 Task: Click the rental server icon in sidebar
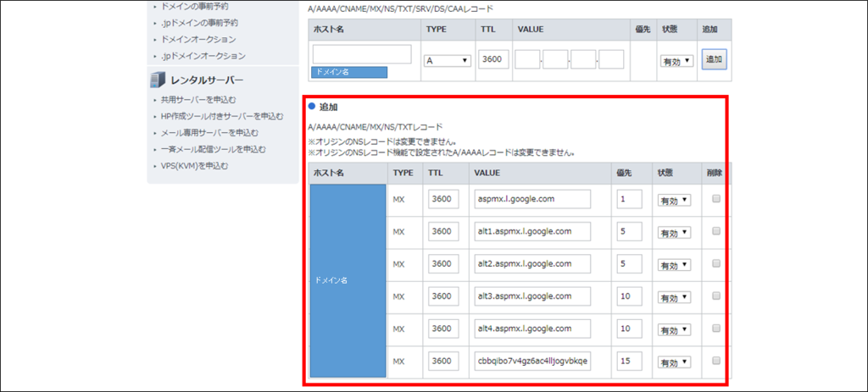pos(158,80)
